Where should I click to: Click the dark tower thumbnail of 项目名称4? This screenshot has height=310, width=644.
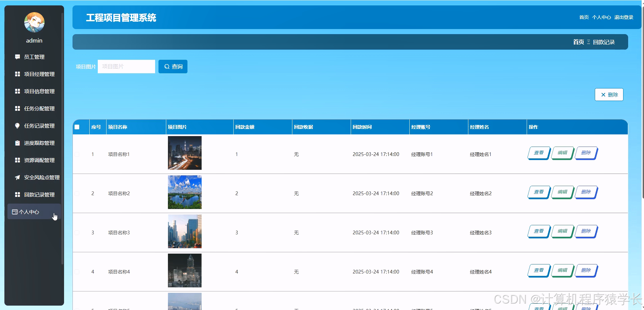(x=185, y=270)
